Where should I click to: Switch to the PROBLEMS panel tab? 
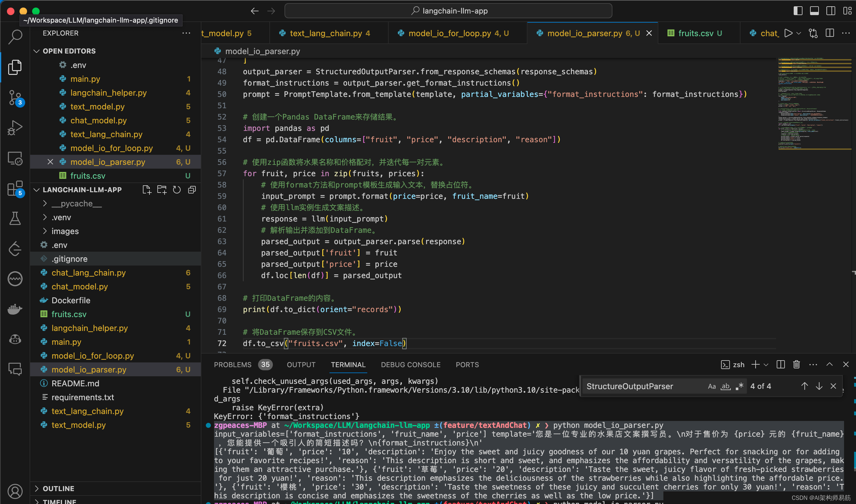coord(233,364)
